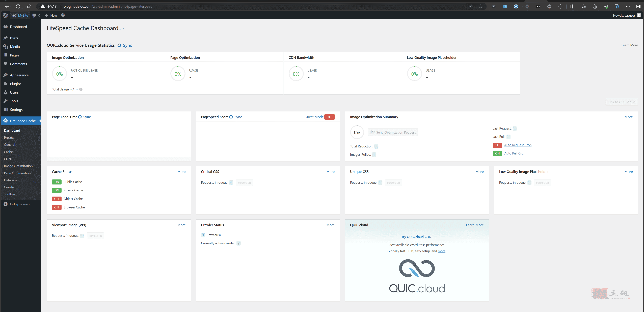Go to browser home page icon

pyautogui.click(x=29, y=7)
